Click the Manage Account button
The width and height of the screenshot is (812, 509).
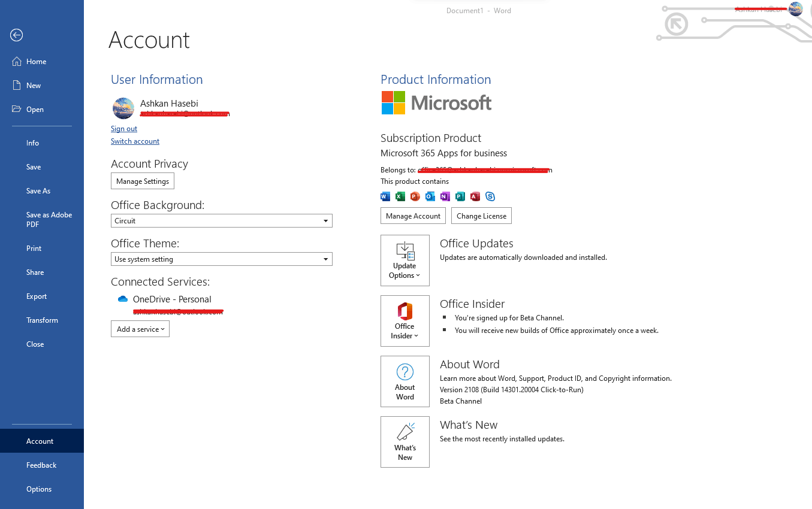[413, 216]
